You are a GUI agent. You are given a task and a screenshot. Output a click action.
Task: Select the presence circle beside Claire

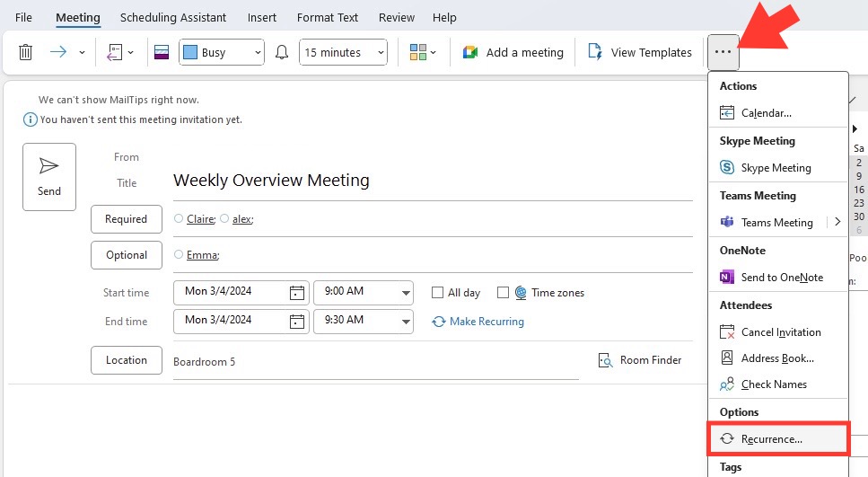coord(179,218)
